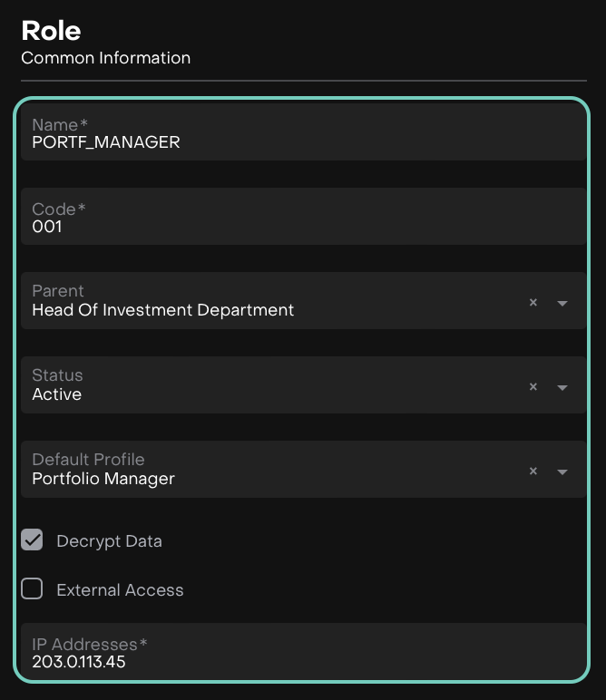Viewport: 606px width, 700px height.
Task: Click the IP Addresses* field label
Action: (x=90, y=645)
